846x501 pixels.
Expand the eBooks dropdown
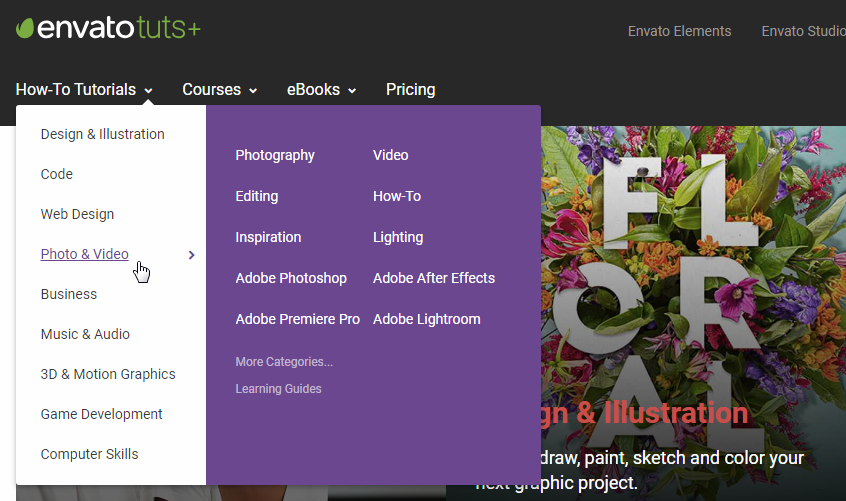(x=322, y=90)
